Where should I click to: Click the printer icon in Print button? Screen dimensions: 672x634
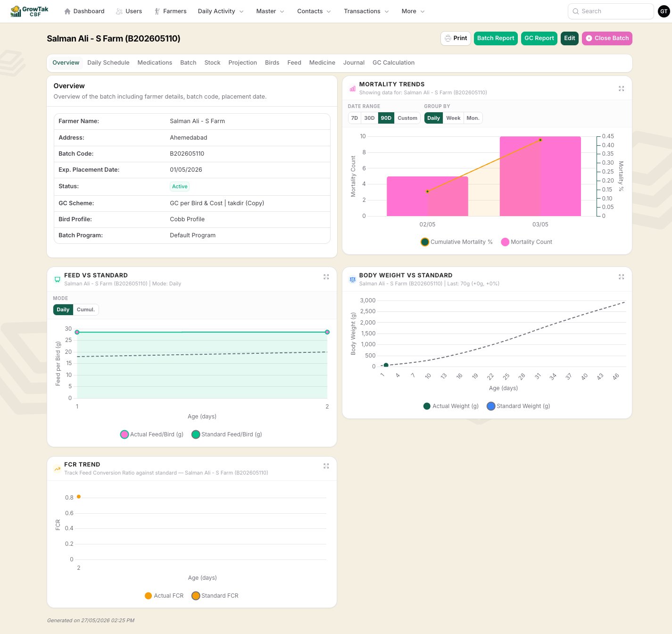[448, 38]
